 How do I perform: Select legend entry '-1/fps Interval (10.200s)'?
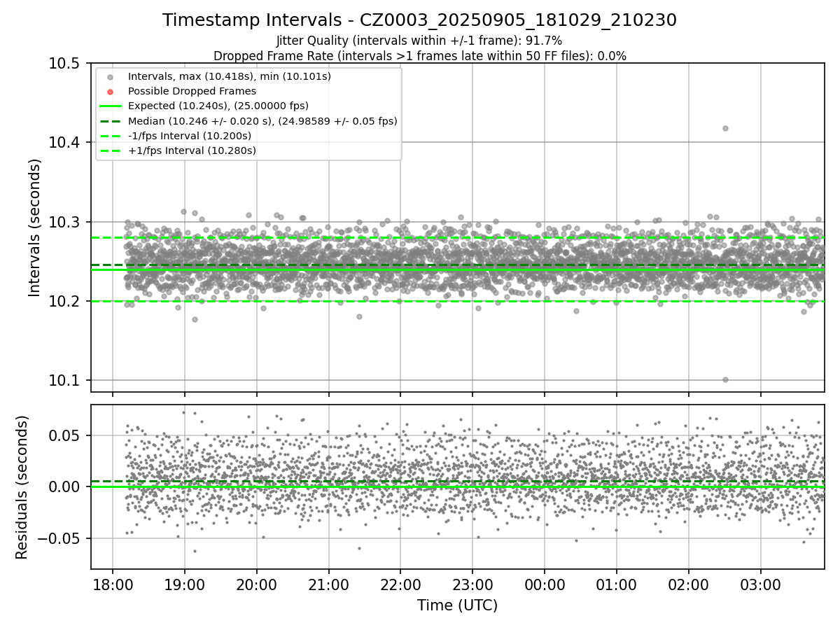(x=190, y=136)
